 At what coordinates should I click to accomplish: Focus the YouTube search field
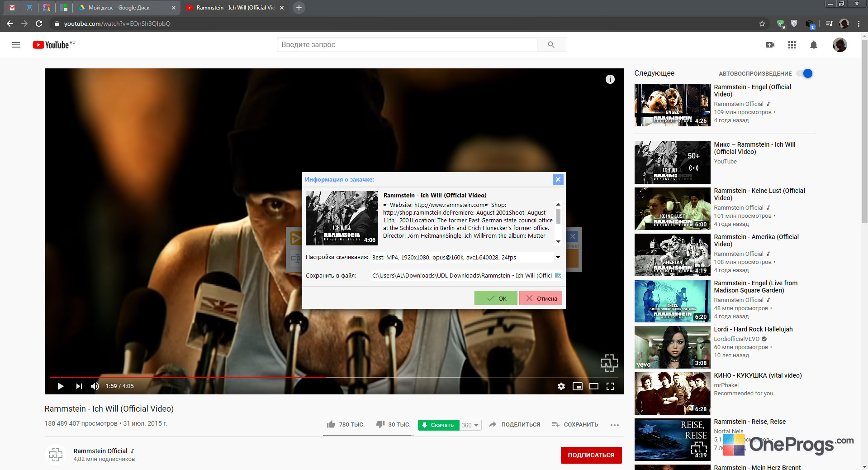pyautogui.click(x=407, y=45)
